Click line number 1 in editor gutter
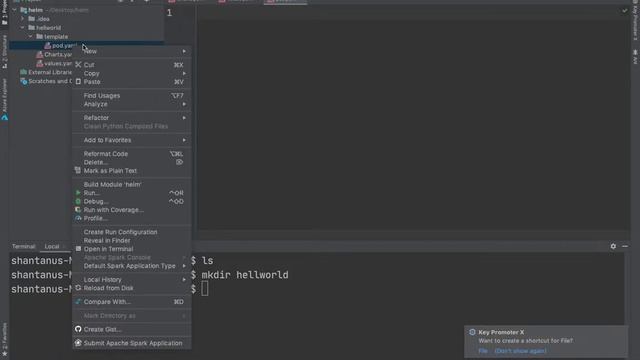Viewport: 640px width, 360px height. pyautogui.click(x=169, y=13)
